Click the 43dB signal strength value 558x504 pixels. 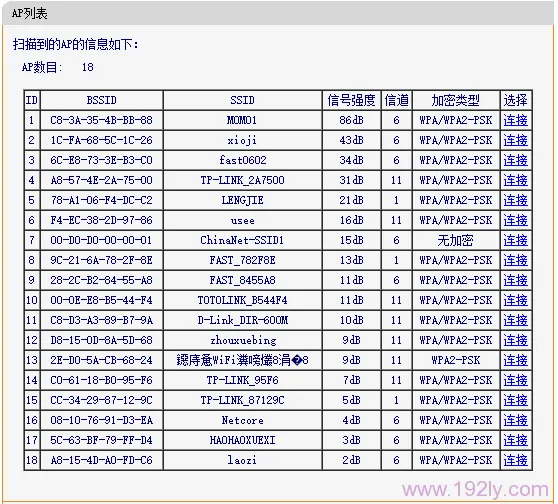pyautogui.click(x=352, y=140)
